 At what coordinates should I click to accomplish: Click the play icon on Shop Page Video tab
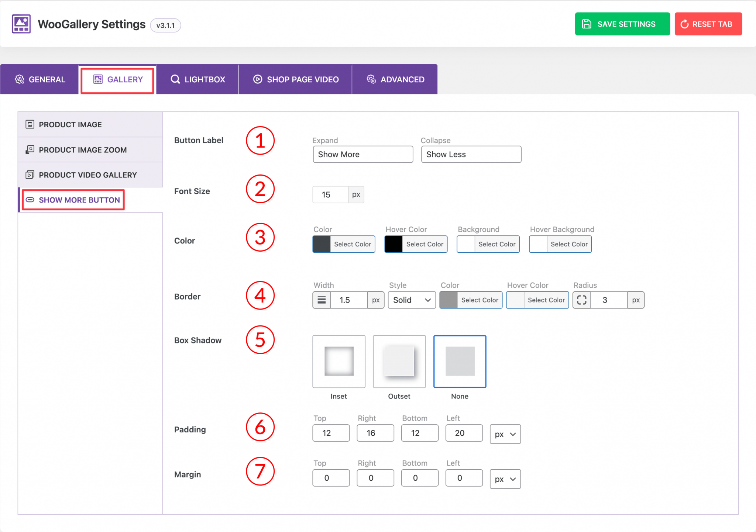[x=257, y=79]
